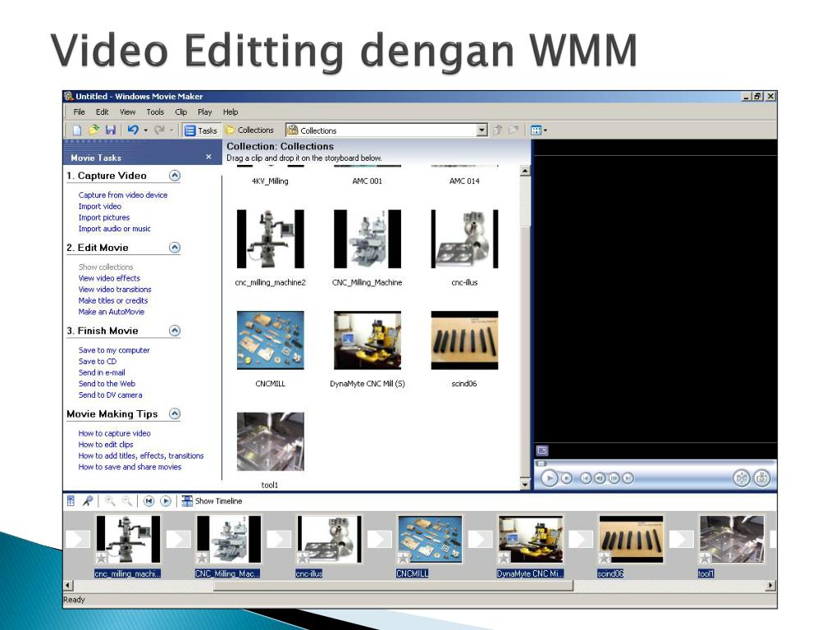Click the Split Clip icon
The height and width of the screenshot is (630, 840).
click(x=742, y=478)
